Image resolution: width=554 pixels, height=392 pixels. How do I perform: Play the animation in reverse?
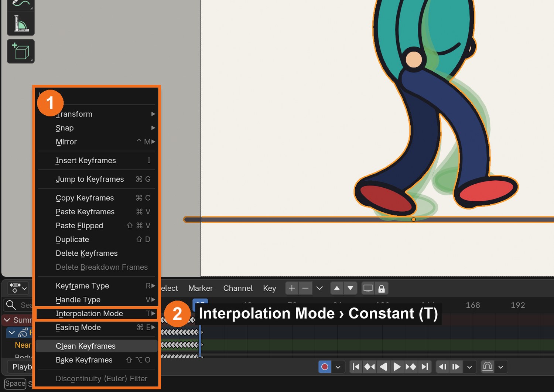pos(383,367)
